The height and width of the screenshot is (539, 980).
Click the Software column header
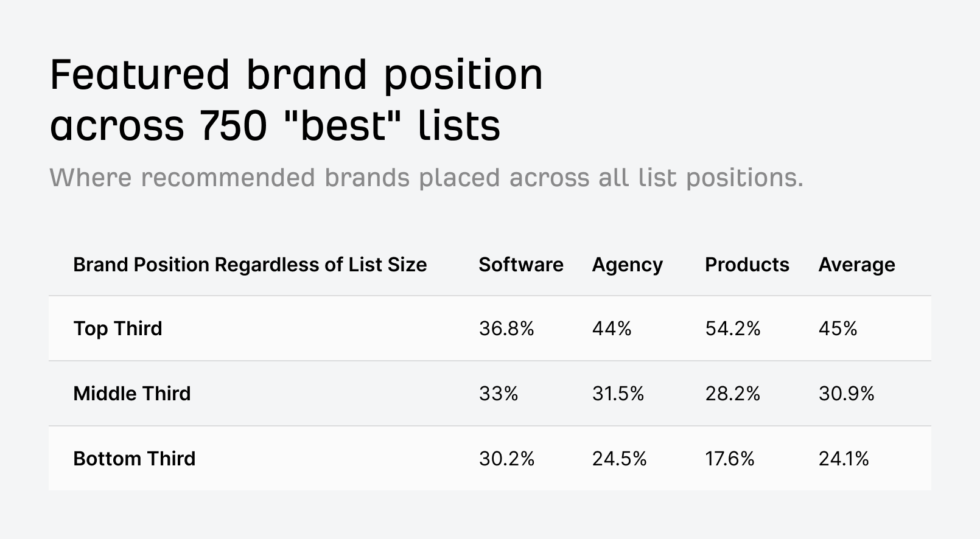click(x=520, y=265)
